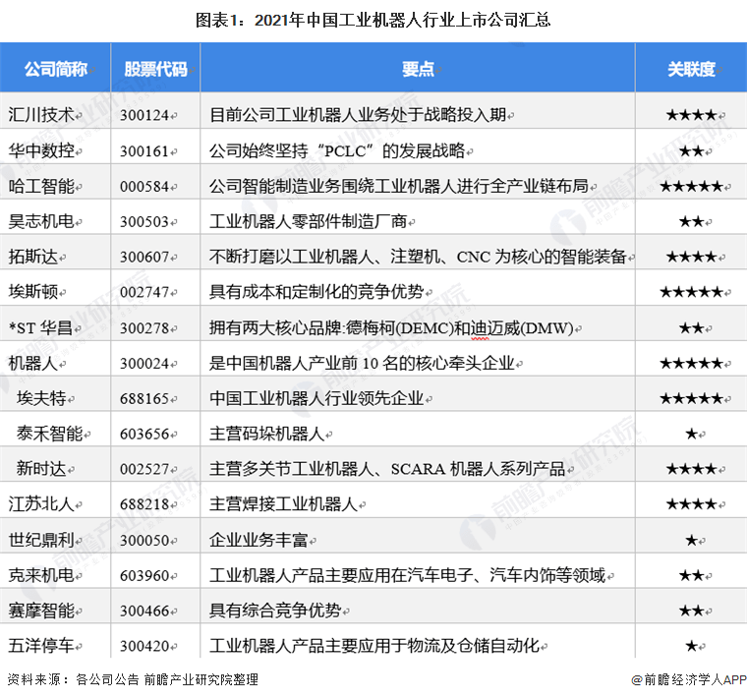Click the 关联度 column header
The image size is (747, 700).
[691, 70]
